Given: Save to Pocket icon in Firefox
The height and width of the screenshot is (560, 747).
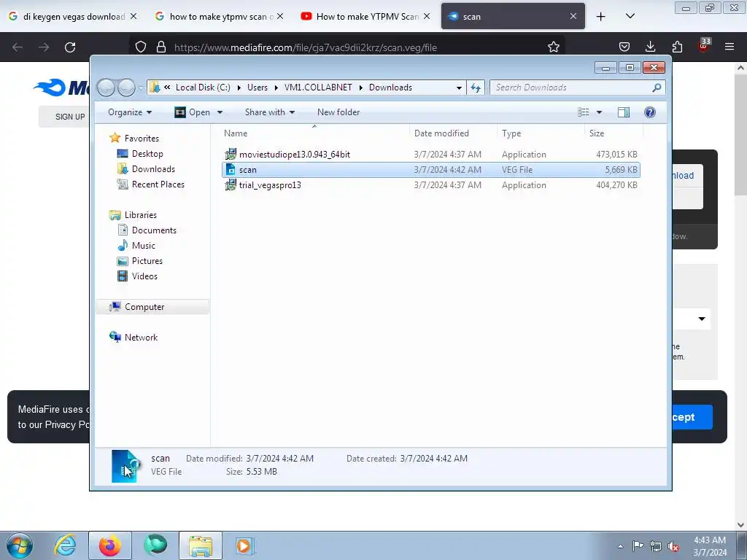Looking at the screenshot, I should click(624, 47).
